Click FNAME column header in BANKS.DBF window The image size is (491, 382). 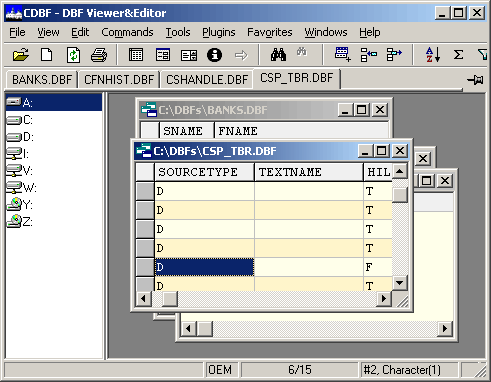[301, 131]
